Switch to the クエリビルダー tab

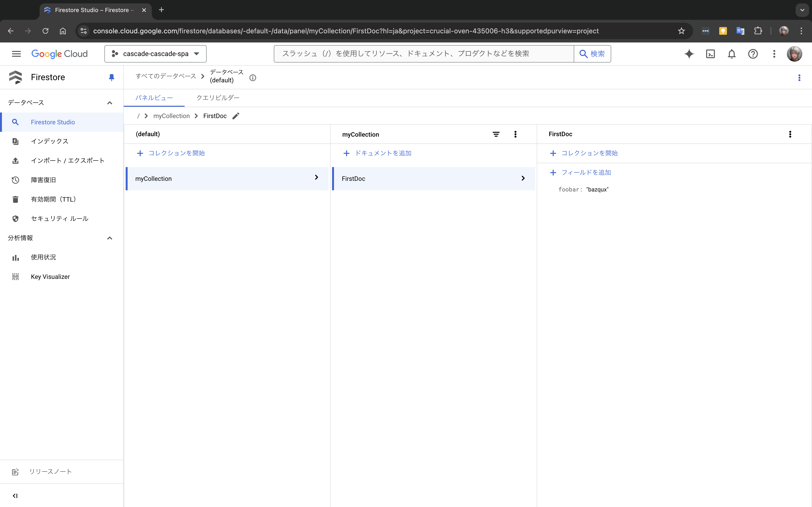(x=218, y=98)
